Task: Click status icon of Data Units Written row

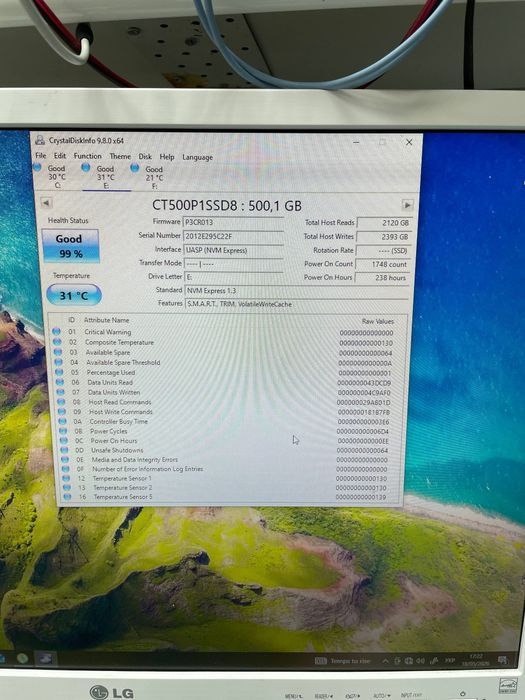Action: pyautogui.click(x=60, y=392)
